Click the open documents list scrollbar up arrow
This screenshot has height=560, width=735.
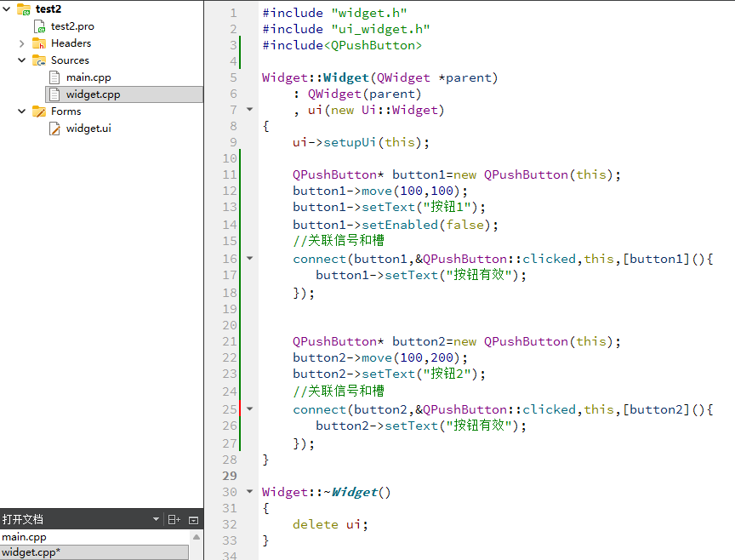tap(197, 537)
